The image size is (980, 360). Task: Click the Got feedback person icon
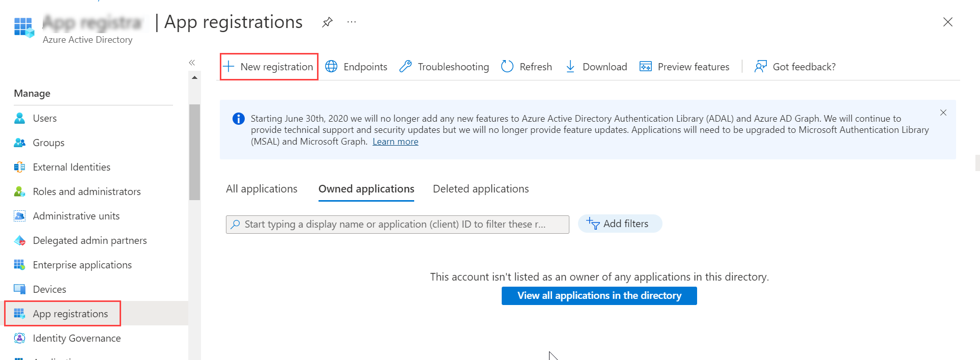coord(761,67)
